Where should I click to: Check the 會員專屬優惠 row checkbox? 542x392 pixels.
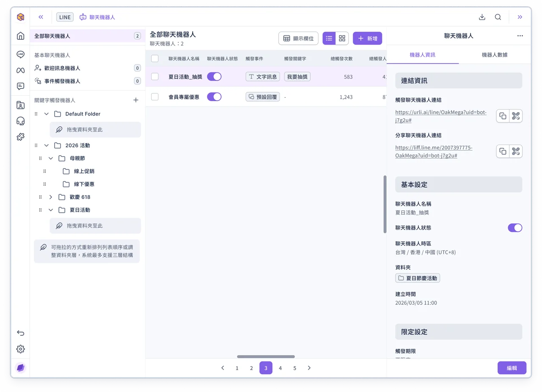pyautogui.click(x=155, y=97)
